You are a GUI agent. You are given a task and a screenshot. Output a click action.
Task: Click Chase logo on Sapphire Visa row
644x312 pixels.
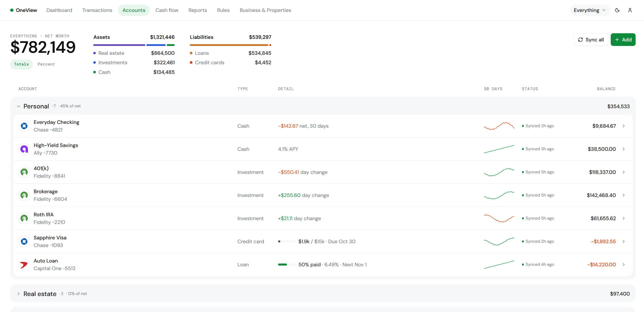coord(24,241)
